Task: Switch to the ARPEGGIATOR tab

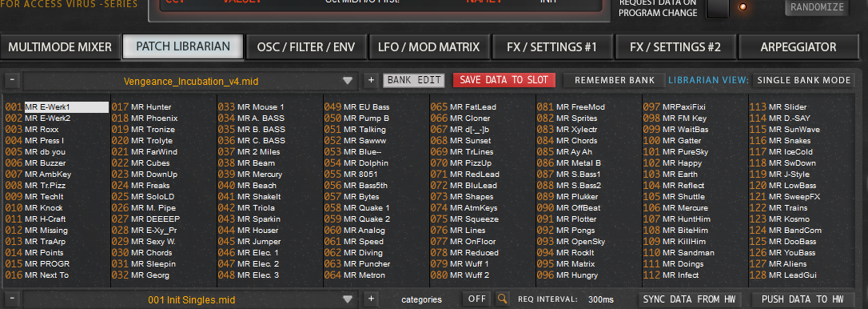Action: click(x=798, y=47)
